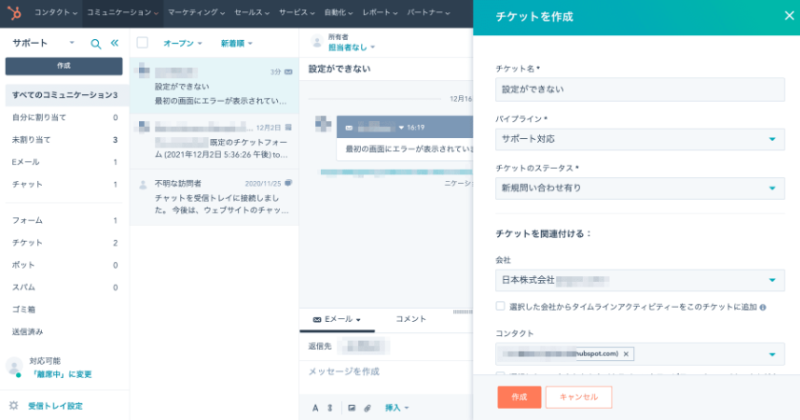This screenshot has width=800, height=420.
Task: Switch to Eメール reply tab
Action: (x=337, y=319)
